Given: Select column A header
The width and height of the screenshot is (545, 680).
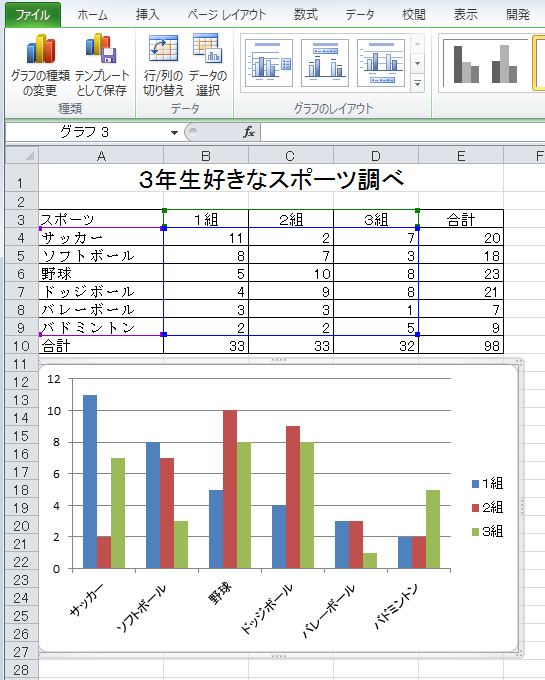Looking at the screenshot, I should click(x=101, y=156).
